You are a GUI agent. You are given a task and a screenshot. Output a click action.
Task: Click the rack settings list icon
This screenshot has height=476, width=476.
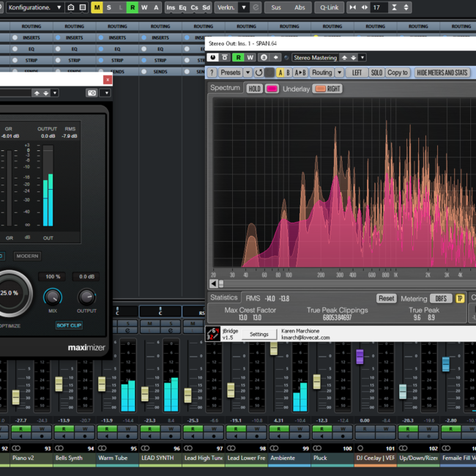tap(83, 7)
